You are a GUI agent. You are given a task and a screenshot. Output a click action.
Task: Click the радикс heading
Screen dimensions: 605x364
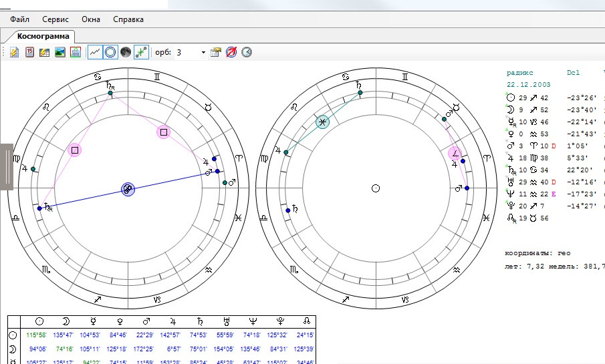pyautogui.click(x=519, y=73)
